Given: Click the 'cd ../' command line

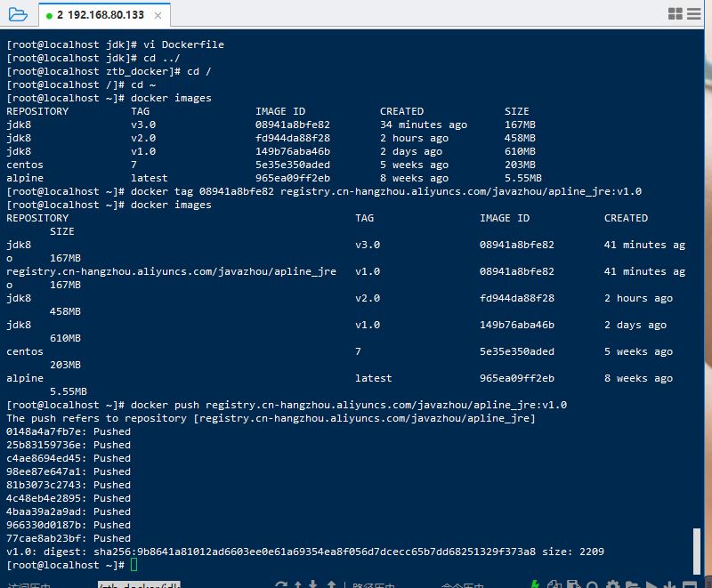Looking at the screenshot, I should tap(93, 58).
